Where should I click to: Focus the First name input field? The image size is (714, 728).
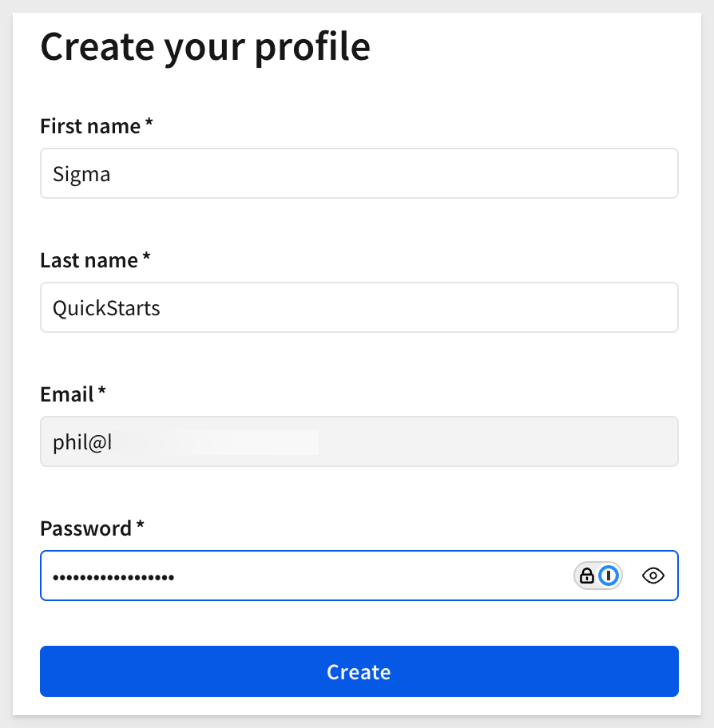pyautogui.click(x=359, y=173)
